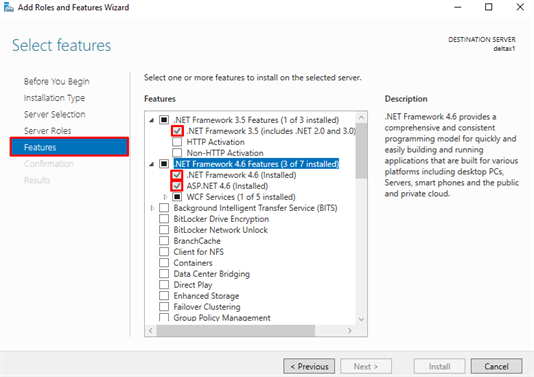534x377 pixels.
Task: Select the HTTP Activation row label
Action: [x=216, y=142]
